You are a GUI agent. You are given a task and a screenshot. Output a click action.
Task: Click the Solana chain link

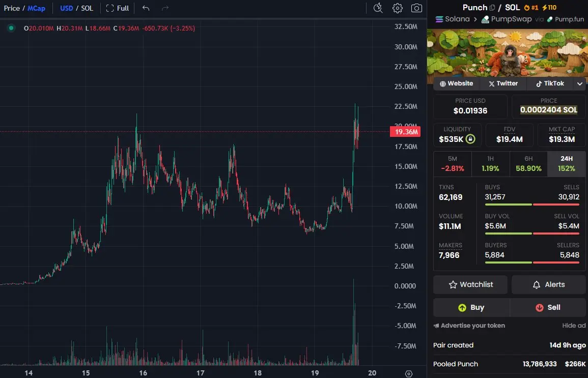point(453,19)
